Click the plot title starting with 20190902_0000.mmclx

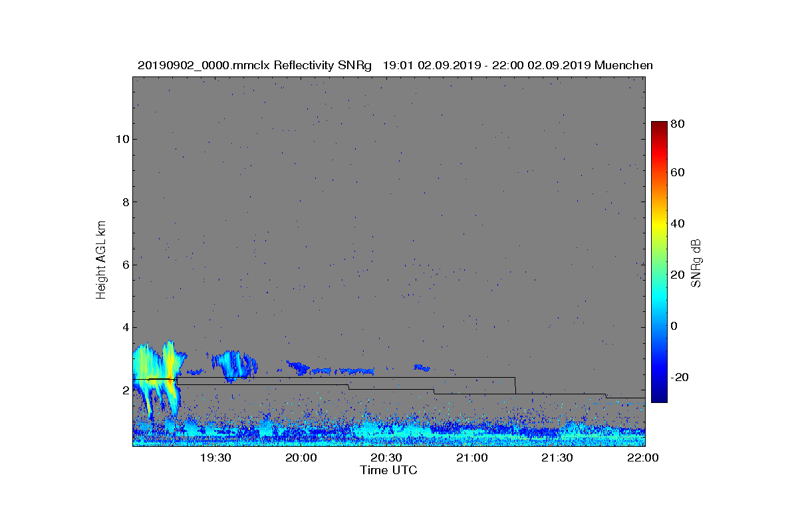tap(395, 65)
